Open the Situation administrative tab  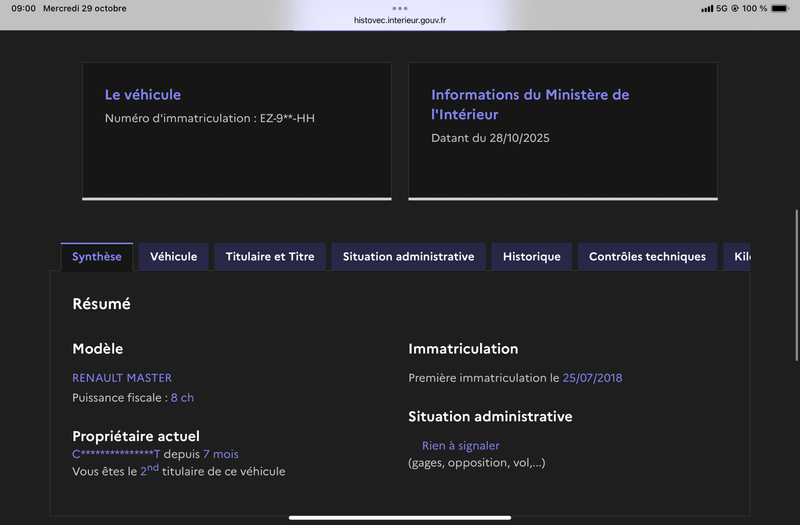click(408, 257)
